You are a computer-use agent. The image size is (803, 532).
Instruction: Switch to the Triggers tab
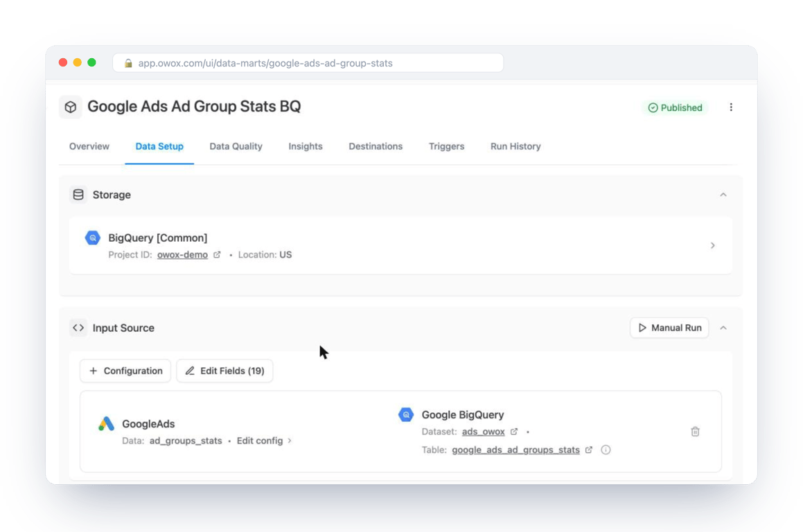coord(447,146)
